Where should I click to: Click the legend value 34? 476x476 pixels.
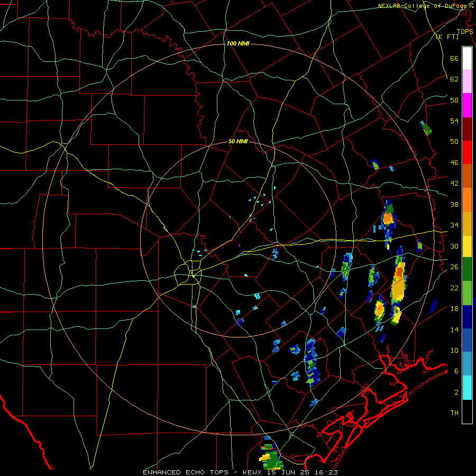pos(454,225)
